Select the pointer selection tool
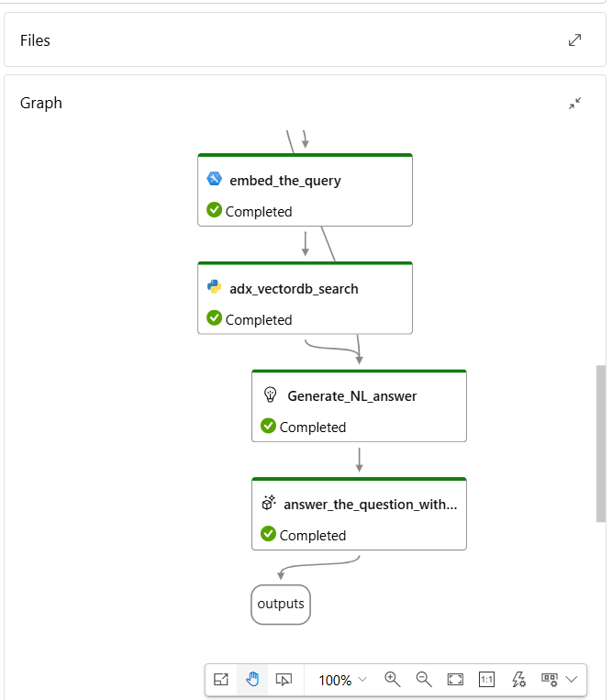This screenshot has height=700, width=612. (284, 680)
